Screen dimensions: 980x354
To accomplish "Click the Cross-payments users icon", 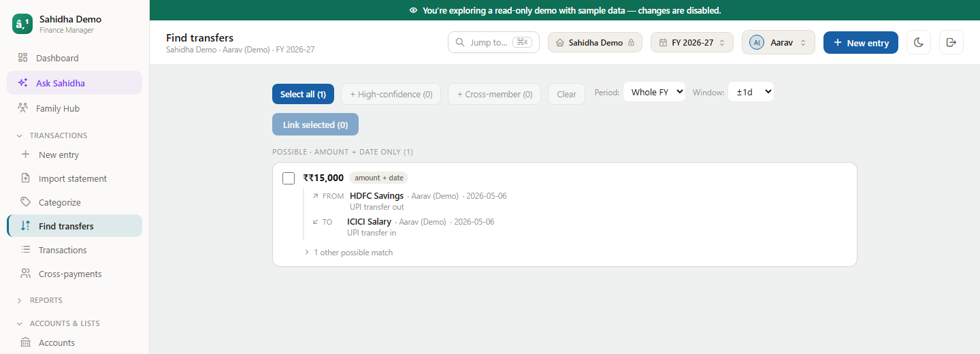I will [26, 274].
